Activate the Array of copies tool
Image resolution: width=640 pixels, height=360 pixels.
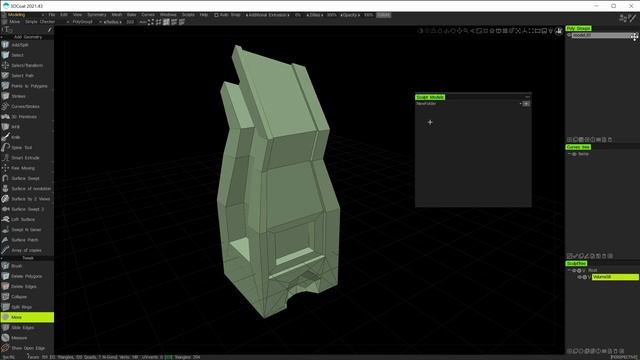[27, 250]
